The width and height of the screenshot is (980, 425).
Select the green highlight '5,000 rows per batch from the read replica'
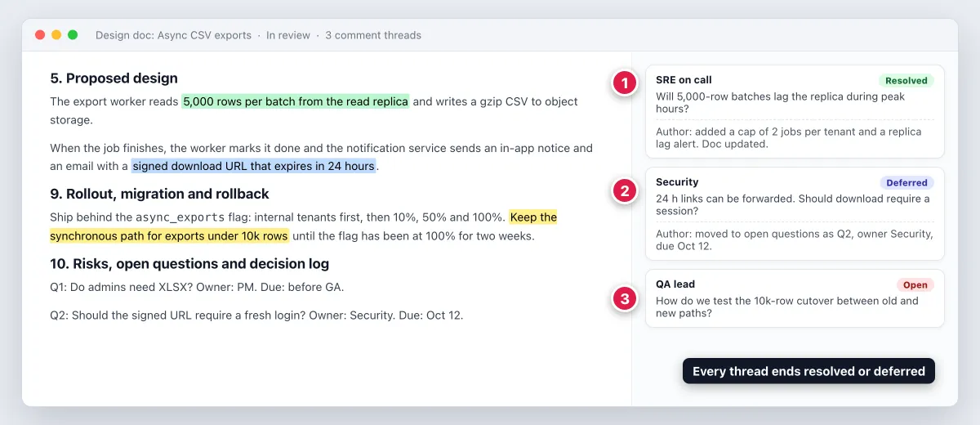[295, 101]
